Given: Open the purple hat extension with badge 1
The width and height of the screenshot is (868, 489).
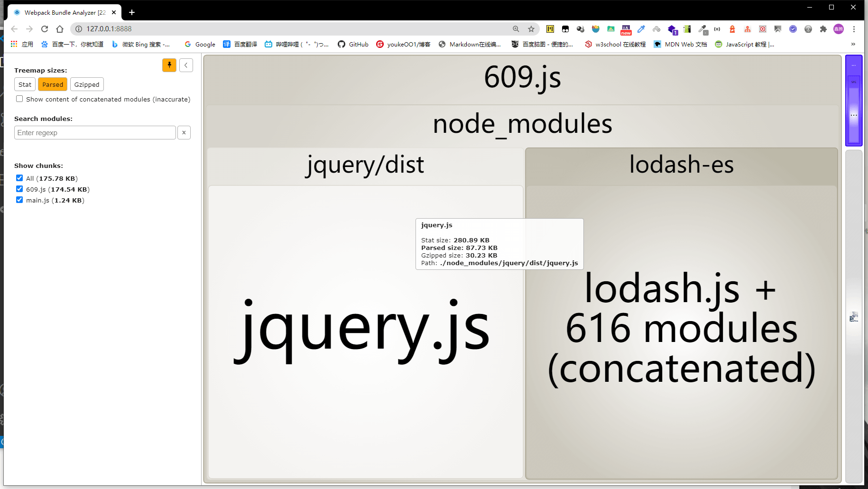Looking at the screenshot, I should [672, 30].
